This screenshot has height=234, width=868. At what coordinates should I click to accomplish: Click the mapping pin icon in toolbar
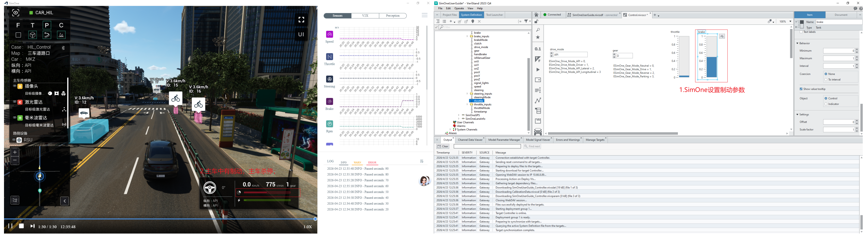[x=473, y=22]
